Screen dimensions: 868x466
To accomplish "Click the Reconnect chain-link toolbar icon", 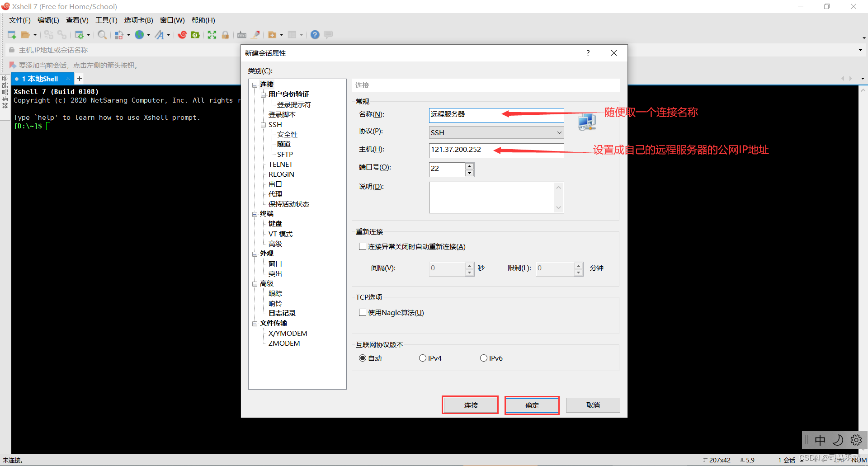I will [x=62, y=35].
